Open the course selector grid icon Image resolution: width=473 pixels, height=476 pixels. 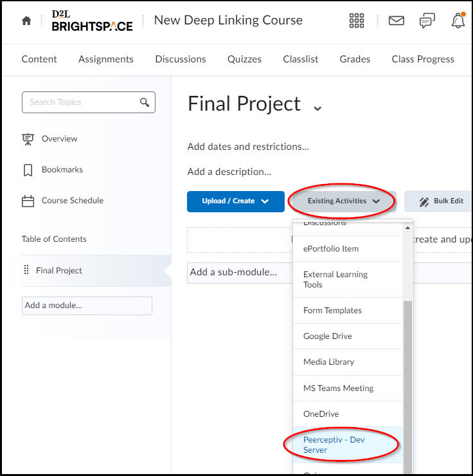tap(356, 21)
